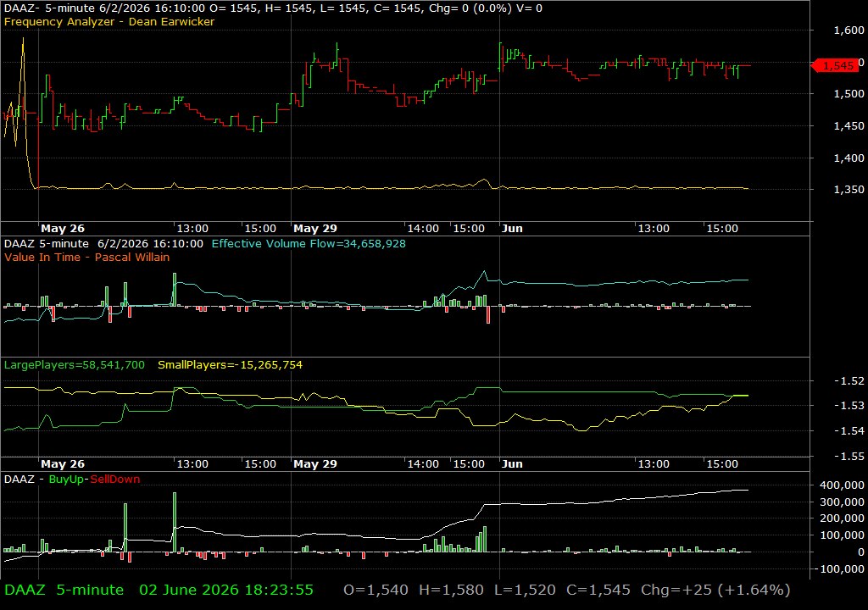Click the 'LargePlayers=58,541,700' legend value
This screenshot has width=868, height=610.
(75, 365)
